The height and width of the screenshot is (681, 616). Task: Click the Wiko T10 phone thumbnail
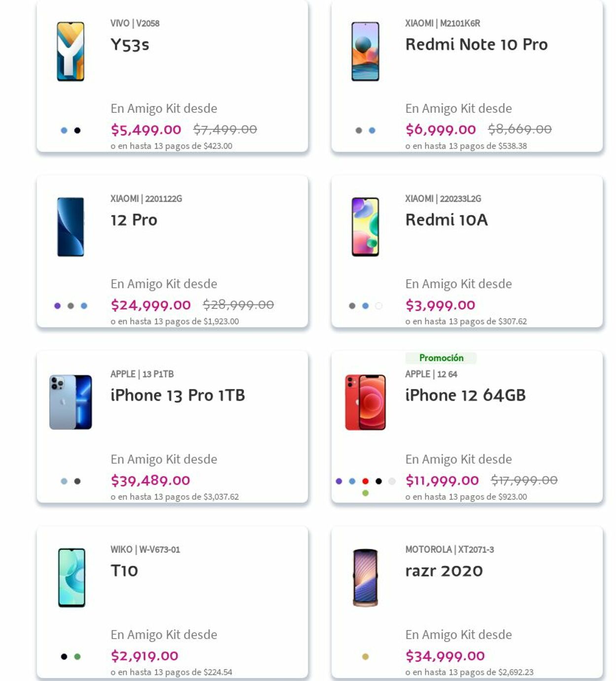(x=71, y=578)
